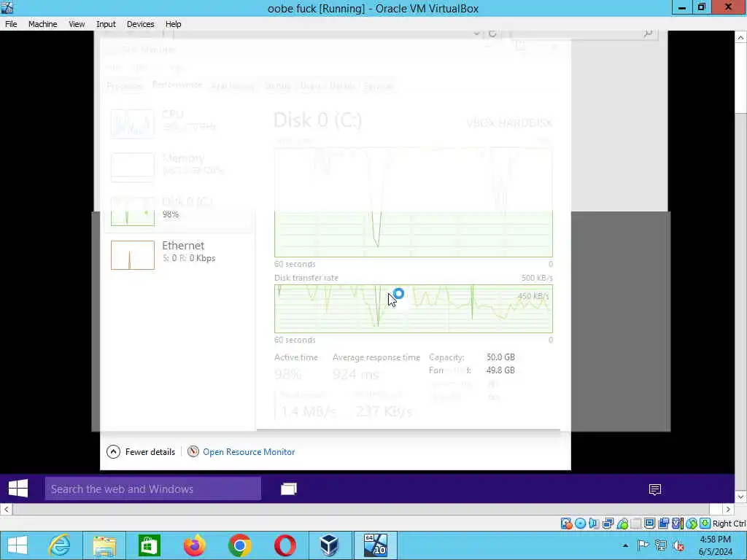
Task: Select the Ethernet performance item
Action: tap(179, 254)
